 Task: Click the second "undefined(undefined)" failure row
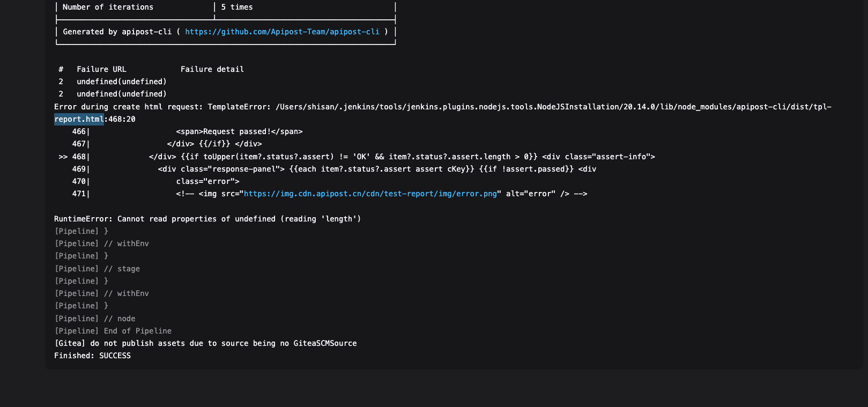pyautogui.click(x=121, y=94)
